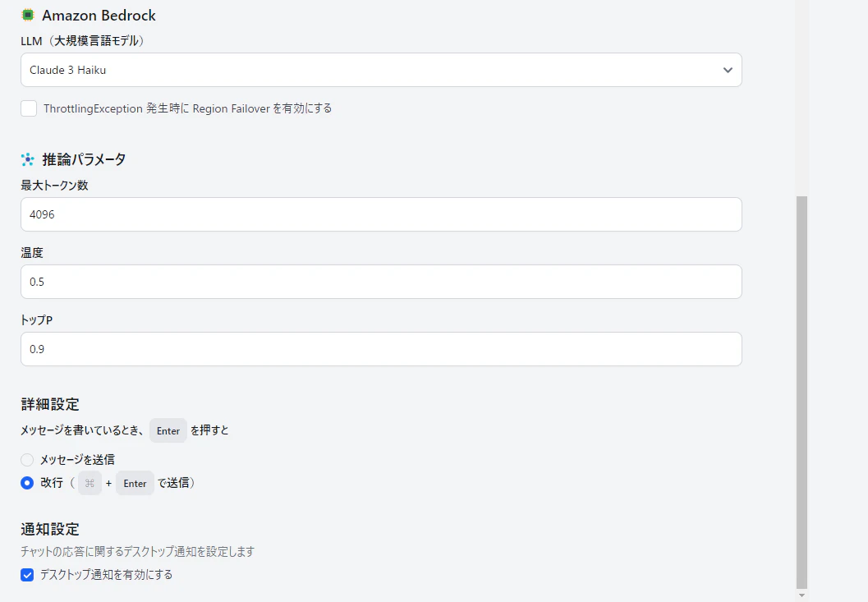Viewport: 868px width, 602px height.
Task: Click the ThrottlingException Region Failover label text
Action: [x=188, y=108]
